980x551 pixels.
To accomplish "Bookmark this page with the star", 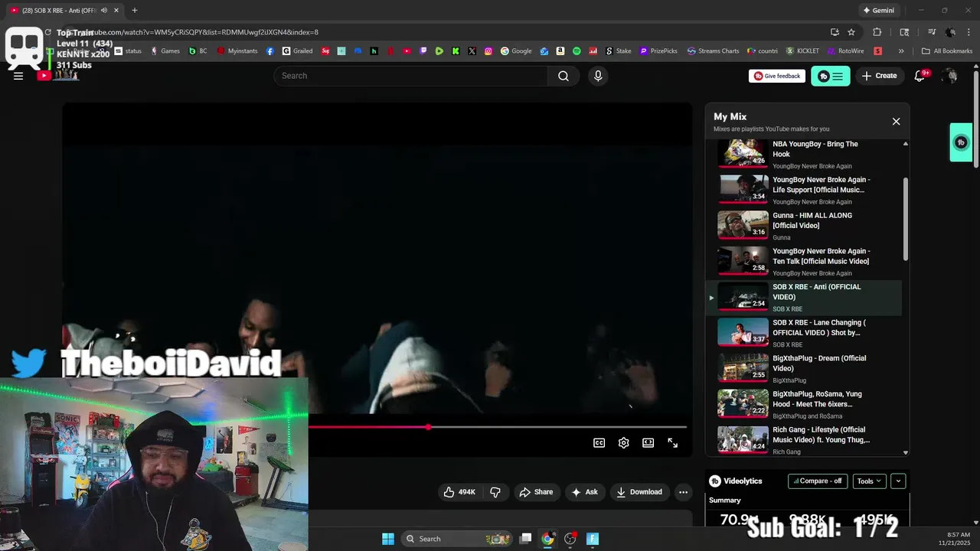I will tap(851, 32).
